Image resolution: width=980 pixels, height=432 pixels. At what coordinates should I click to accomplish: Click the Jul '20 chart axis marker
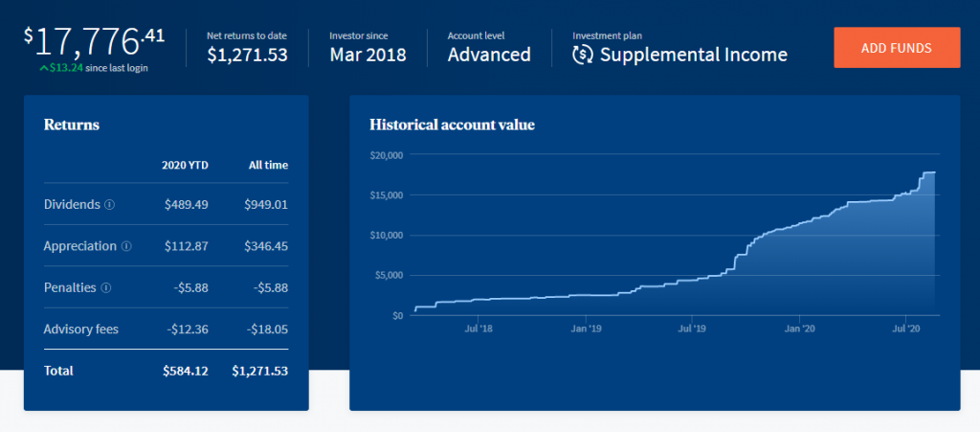905,329
